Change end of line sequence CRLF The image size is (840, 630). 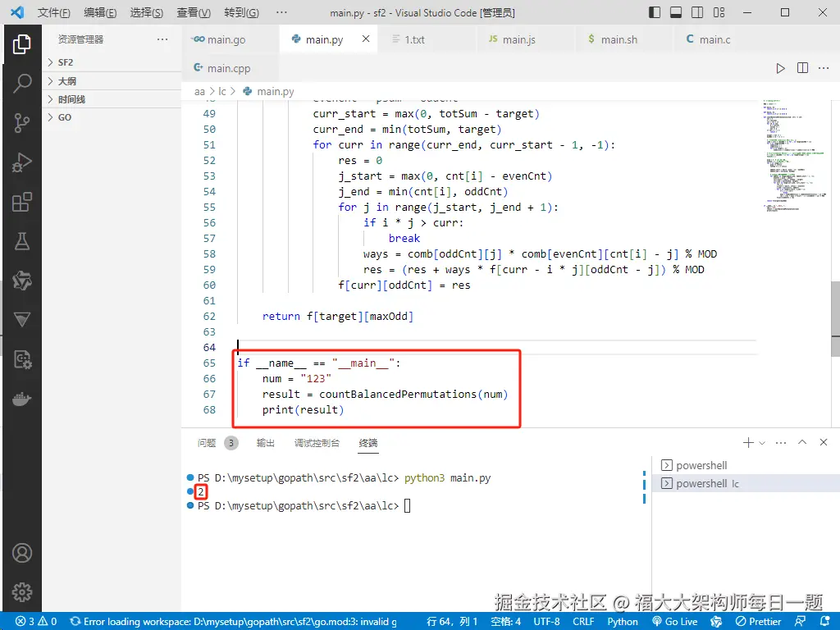pos(583,622)
